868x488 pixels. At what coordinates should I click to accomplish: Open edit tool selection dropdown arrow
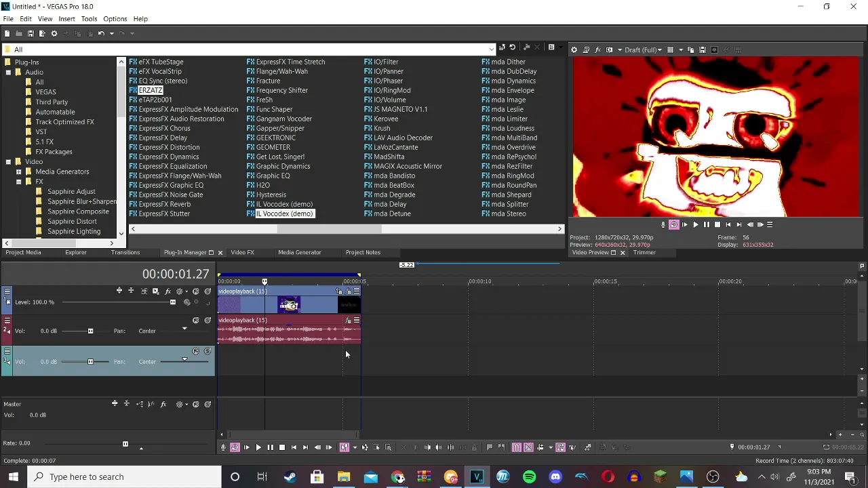tap(354, 447)
